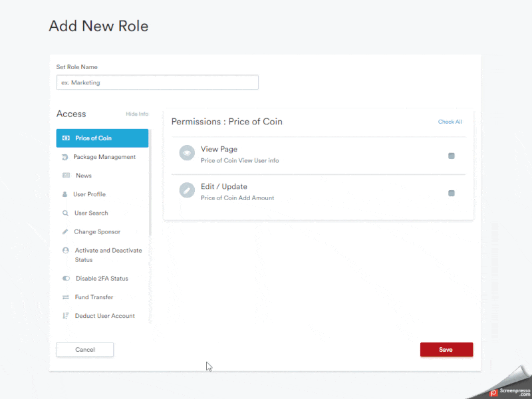Click the Cancel button
The height and width of the screenshot is (399, 532).
[x=84, y=349]
